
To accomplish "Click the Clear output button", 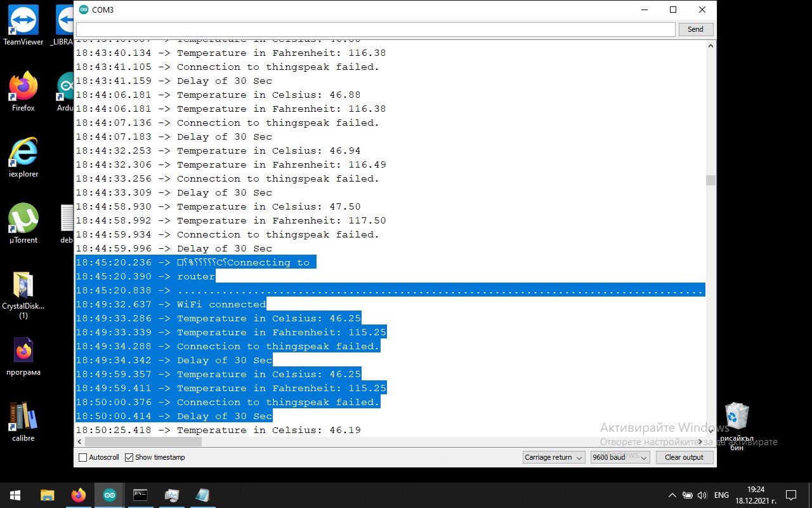I will tap(684, 457).
